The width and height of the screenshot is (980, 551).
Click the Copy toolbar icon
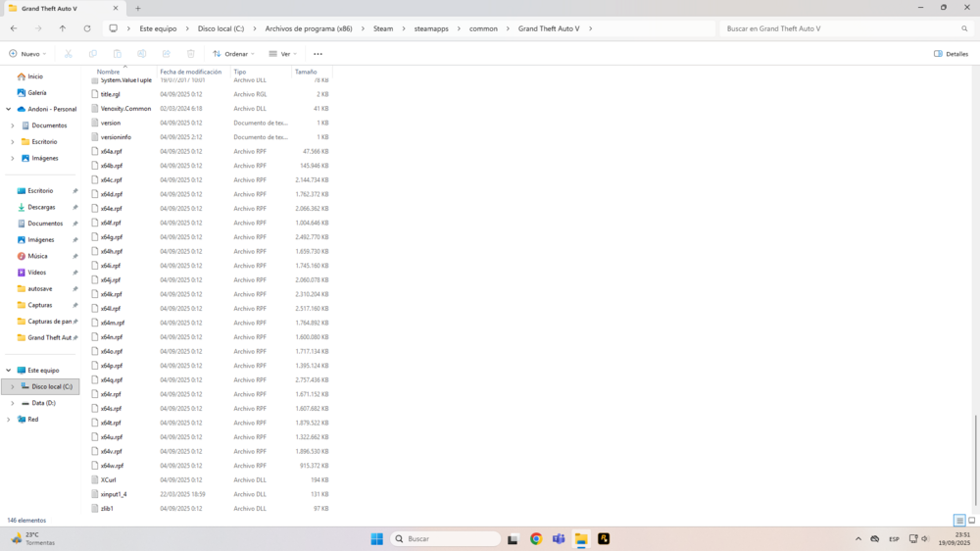point(92,54)
